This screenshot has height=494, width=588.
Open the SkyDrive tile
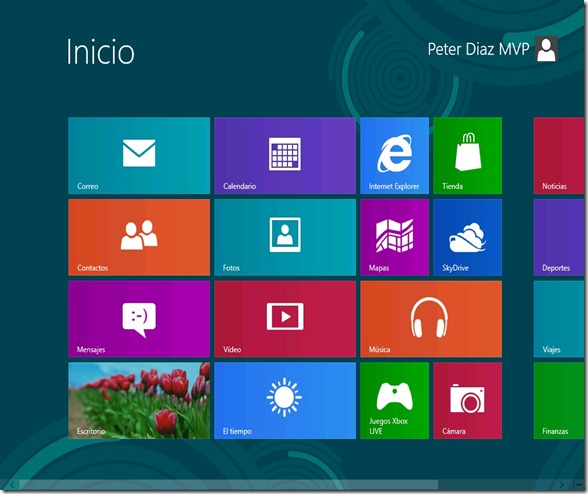coord(468,237)
